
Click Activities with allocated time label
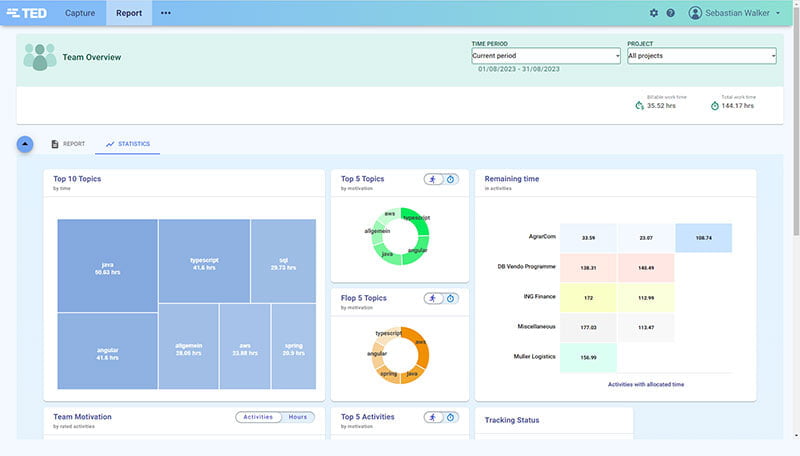tap(646, 384)
